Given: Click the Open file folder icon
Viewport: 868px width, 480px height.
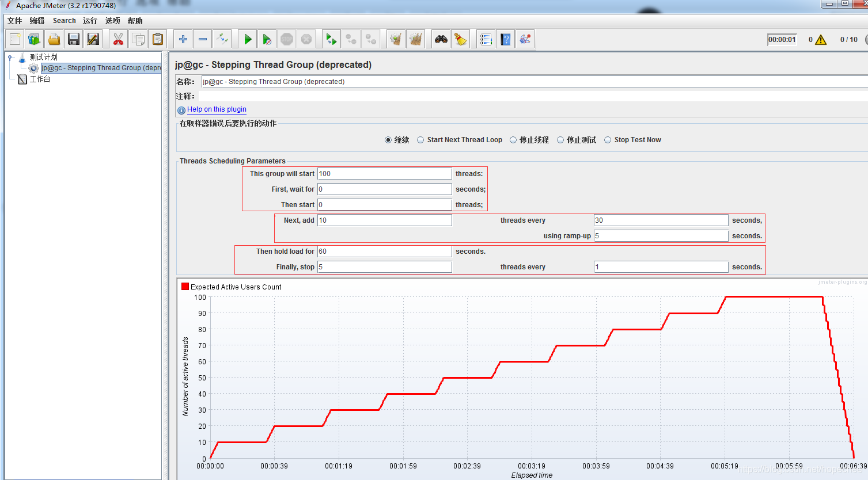Looking at the screenshot, I should 54,39.
